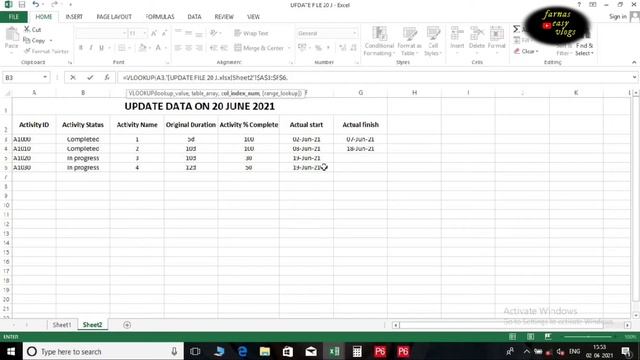Open Insert Function fx dialog
This screenshot has width=640, height=360.
tap(107, 77)
